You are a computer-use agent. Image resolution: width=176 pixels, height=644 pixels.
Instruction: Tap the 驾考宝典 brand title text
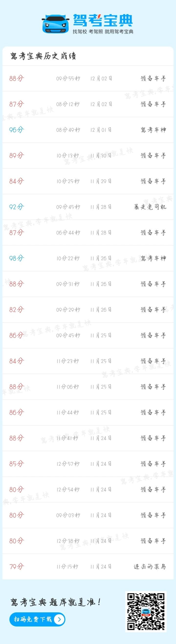pos(103,20)
